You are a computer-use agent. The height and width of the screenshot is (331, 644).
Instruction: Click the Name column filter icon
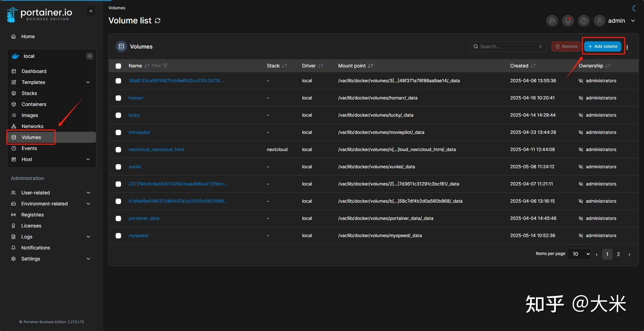(165, 66)
